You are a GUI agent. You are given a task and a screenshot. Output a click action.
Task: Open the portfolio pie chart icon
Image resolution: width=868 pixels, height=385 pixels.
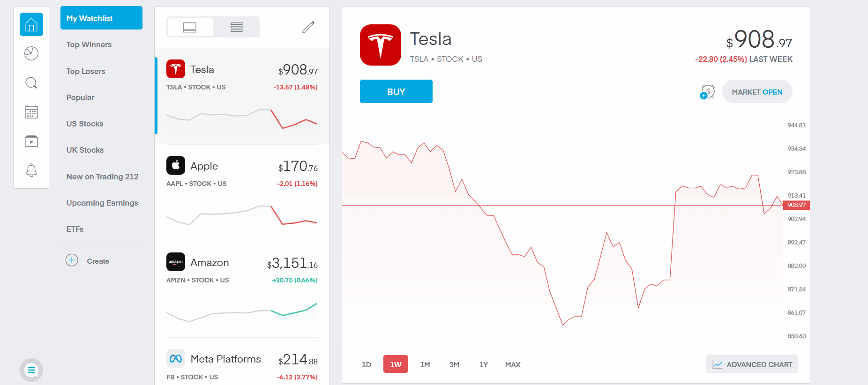pyautogui.click(x=31, y=53)
